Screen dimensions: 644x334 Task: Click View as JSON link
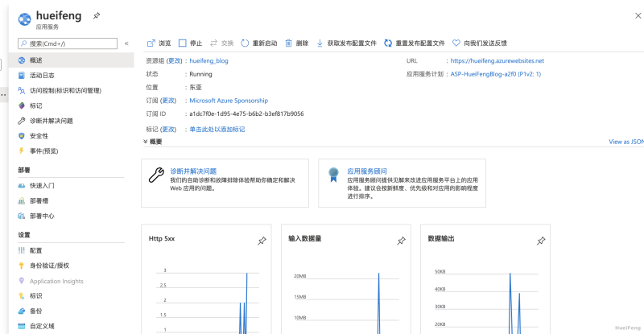pos(626,142)
